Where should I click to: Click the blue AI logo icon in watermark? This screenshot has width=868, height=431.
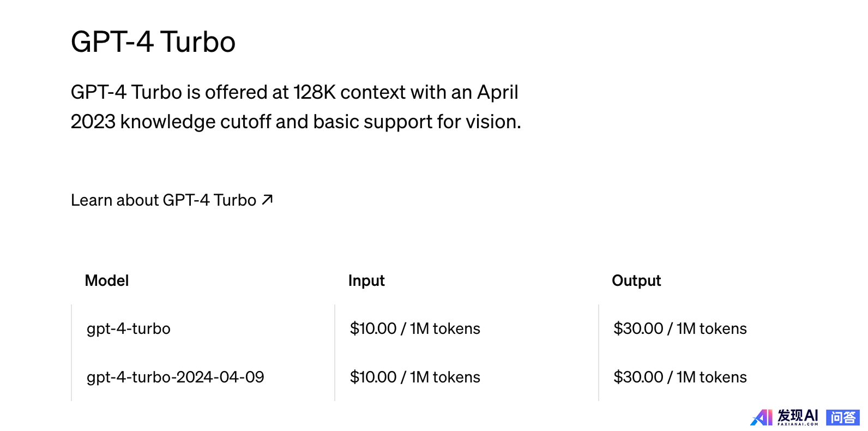[762, 417]
